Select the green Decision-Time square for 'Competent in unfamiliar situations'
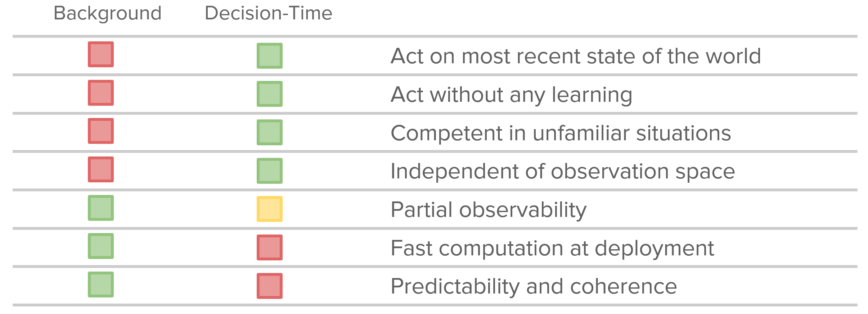This screenshot has width=868, height=314. point(269,132)
